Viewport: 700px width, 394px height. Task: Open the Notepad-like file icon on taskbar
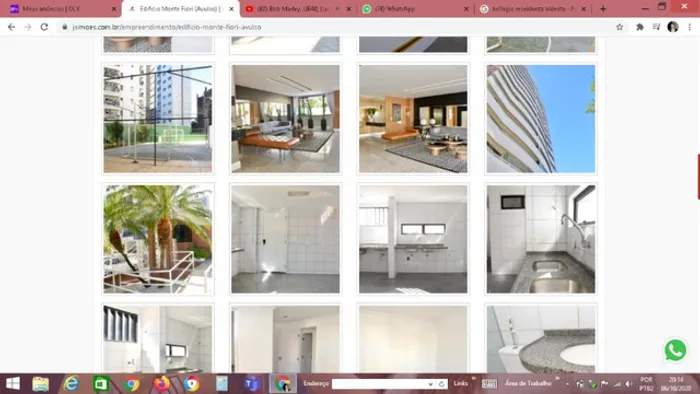[x=222, y=384]
